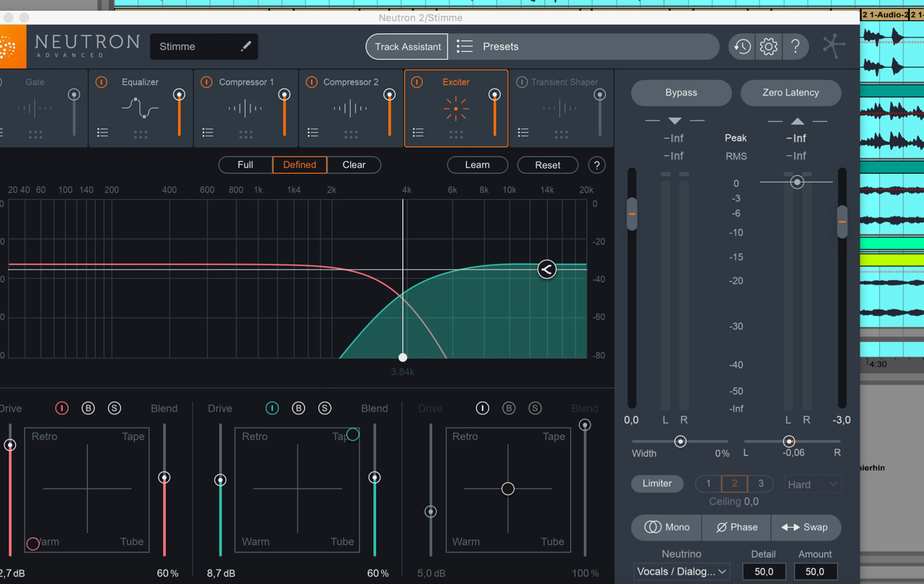Select limiter mode 1
924x584 pixels.
[708, 484]
